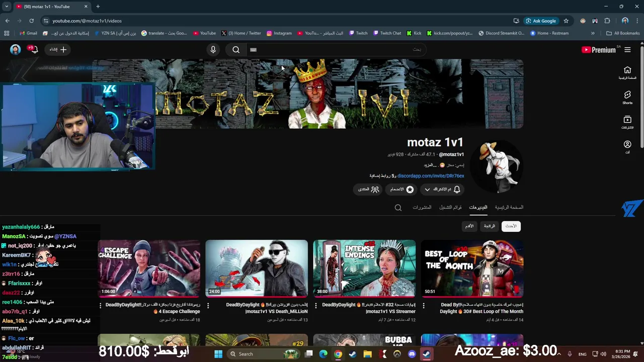The height and width of the screenshot is (362, 644).
Task: Select the Popular (الرائجة) sort chip
Action: pos(490,226)
